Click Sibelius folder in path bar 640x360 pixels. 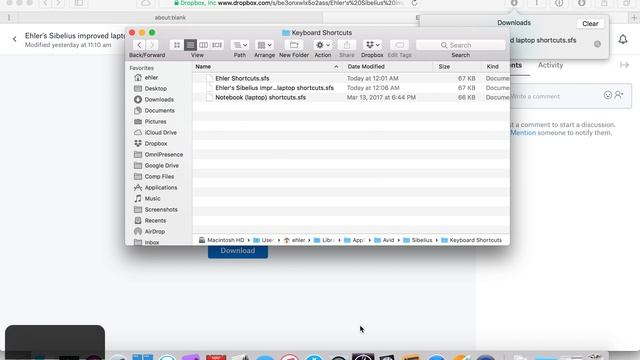(x=418, y=240)
